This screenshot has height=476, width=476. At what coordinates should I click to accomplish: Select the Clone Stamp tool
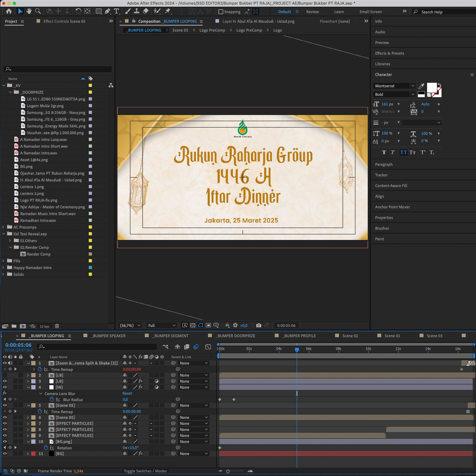[136, 11]
